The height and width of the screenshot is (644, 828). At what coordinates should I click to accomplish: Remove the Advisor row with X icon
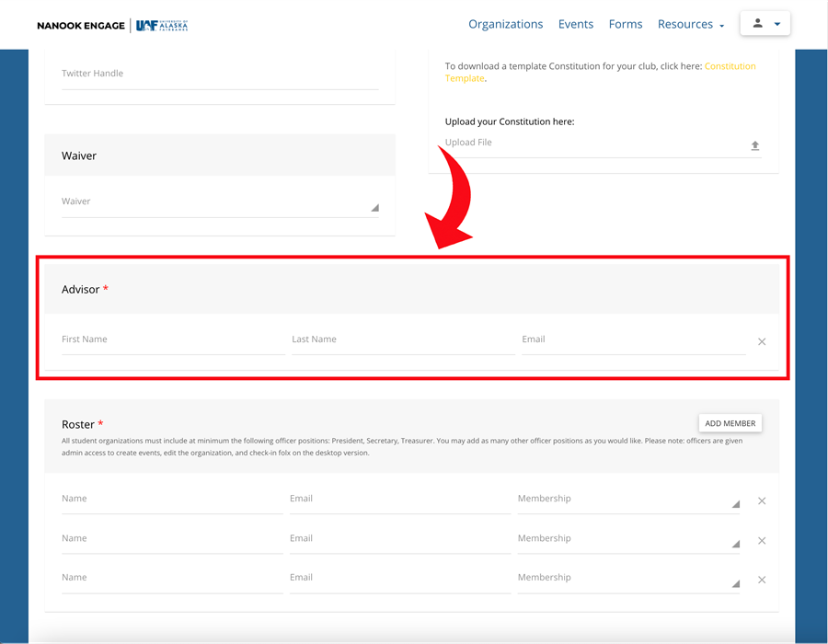(x=762, y=341)
